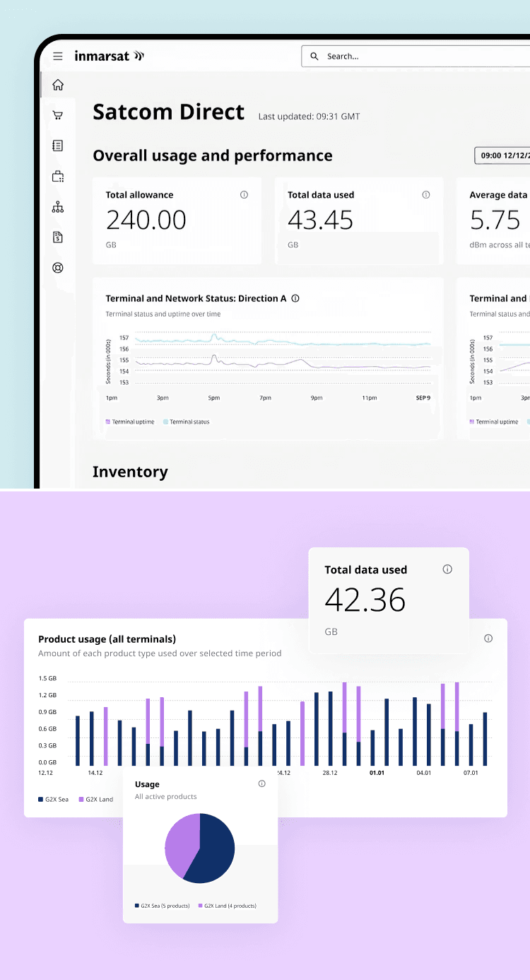Click the Product usage (all terminals) title
The image size is (530, 980).
(107, 638)
